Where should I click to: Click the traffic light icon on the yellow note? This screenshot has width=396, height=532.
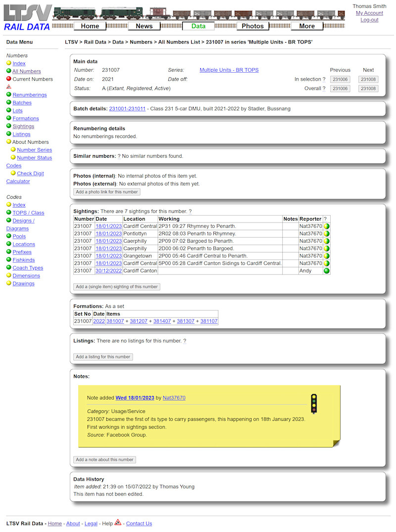click(314, 404)
